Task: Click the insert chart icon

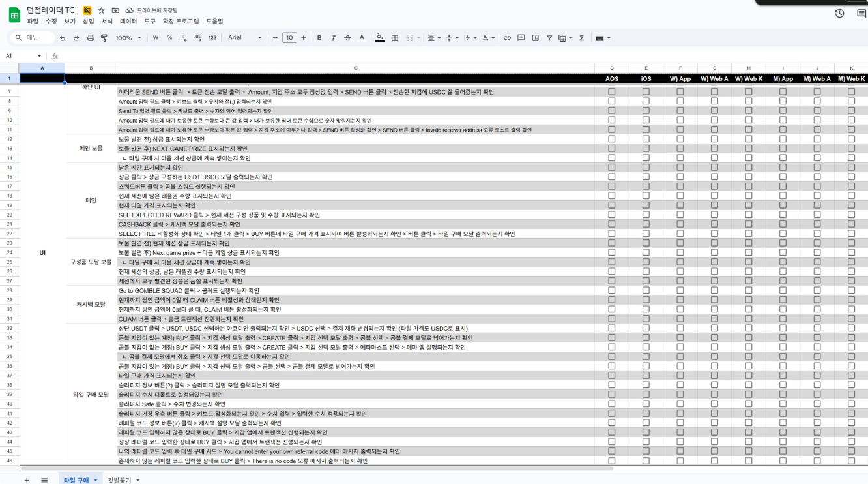Action: pyautogui.click(x=536, y=38)
